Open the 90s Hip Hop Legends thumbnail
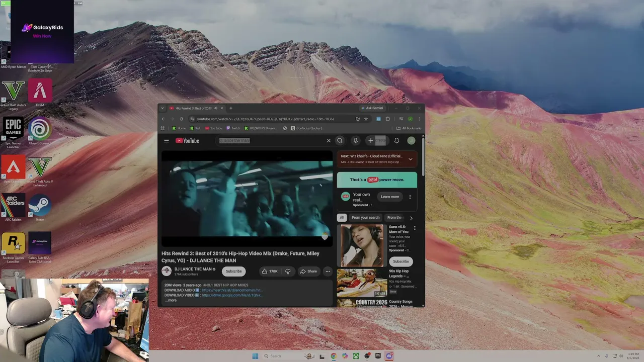644x362 pixels. point(362,283)
